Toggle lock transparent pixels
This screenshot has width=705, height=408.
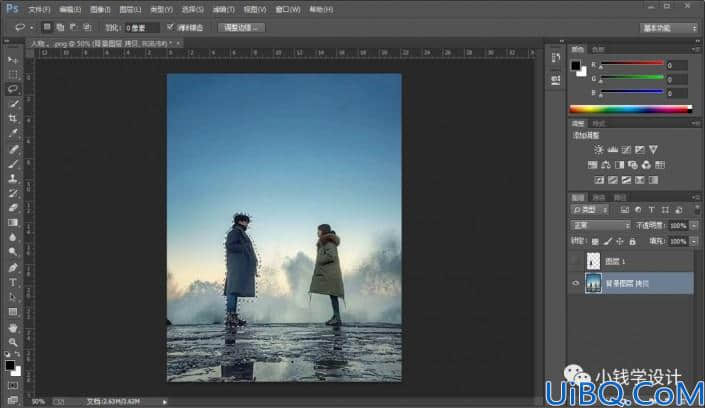(595, 242)
